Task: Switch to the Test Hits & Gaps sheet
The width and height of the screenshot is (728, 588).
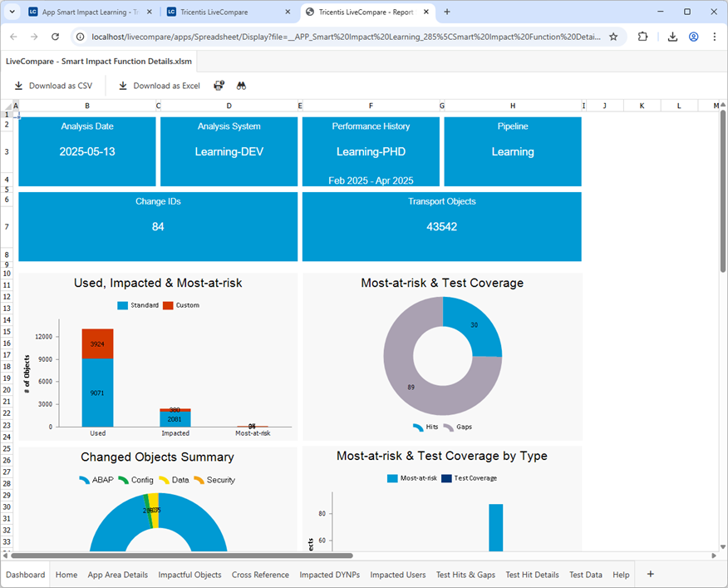Action: coord(466,574)
